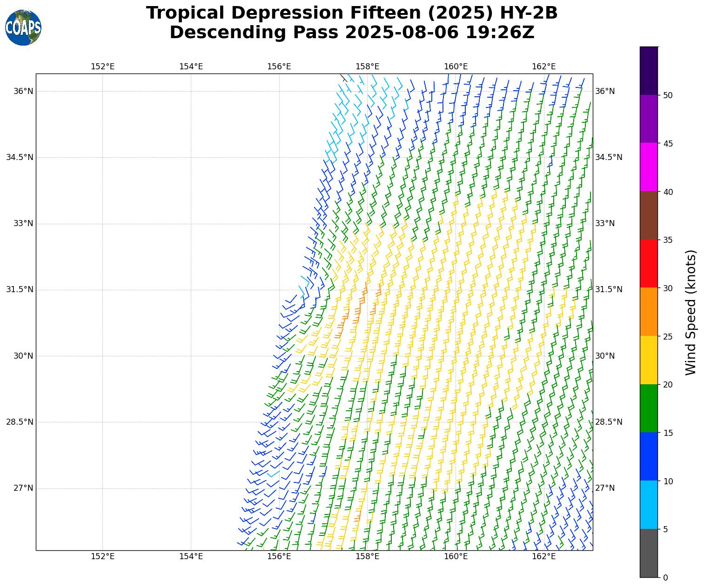Select the gray 0-5 knots colorbar segment
Image resolution: width=704 pixels, height=588 pixels.
tap(649, 553)
